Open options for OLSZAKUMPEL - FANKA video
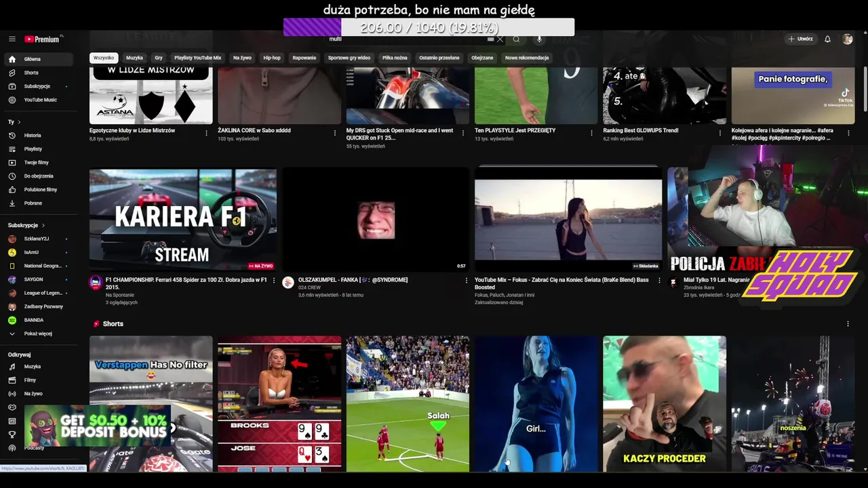 pos(466,281)
